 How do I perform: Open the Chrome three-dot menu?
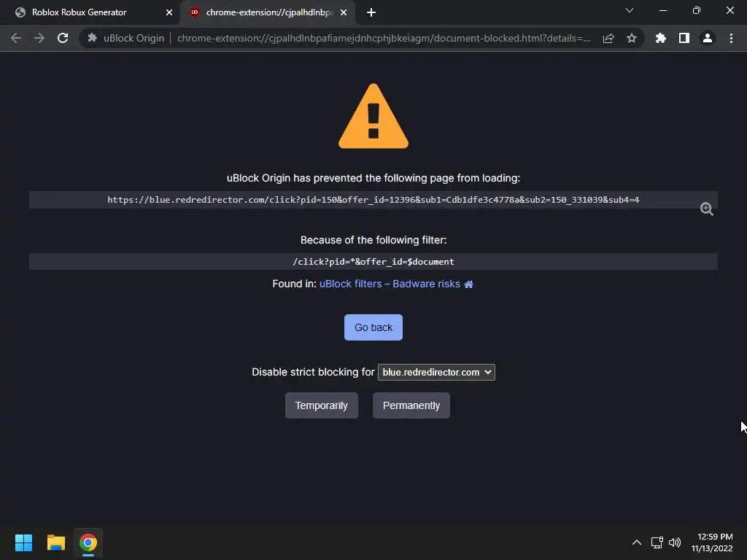point(731,38)
